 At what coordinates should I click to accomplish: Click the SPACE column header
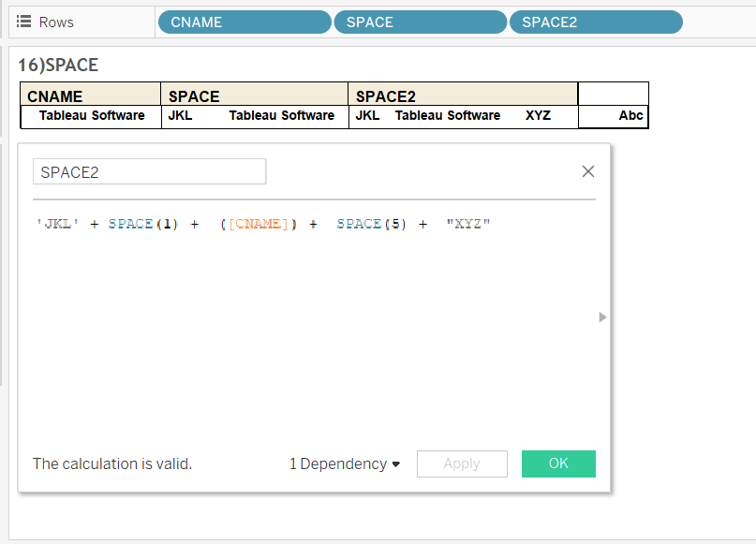[x=254, y=95]
